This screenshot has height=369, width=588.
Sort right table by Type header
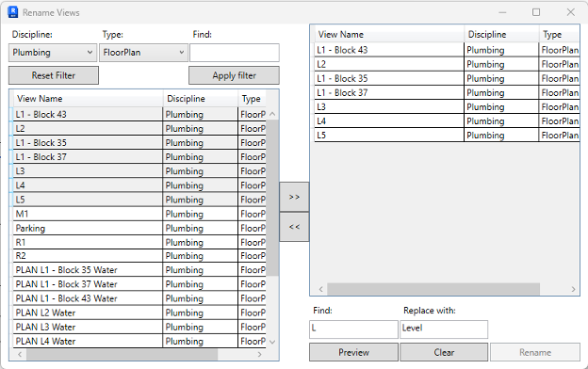click(x=560, y=35)
